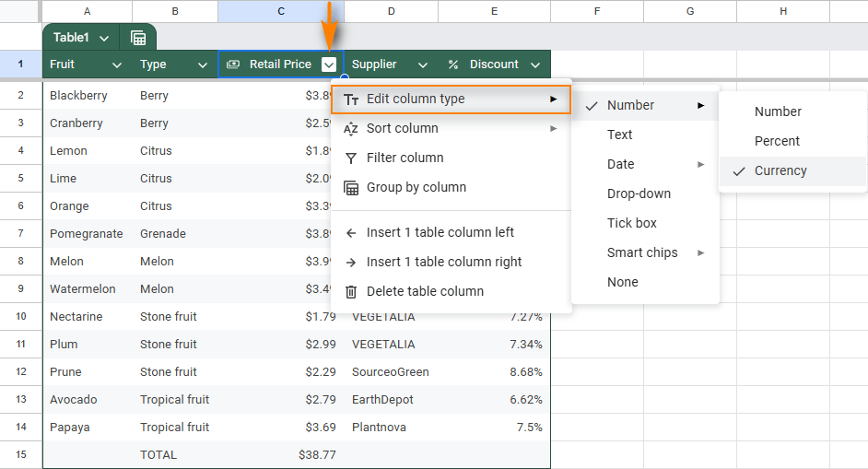
Task: Click the $38.77 total cell
Action: [x=281, y=455]
